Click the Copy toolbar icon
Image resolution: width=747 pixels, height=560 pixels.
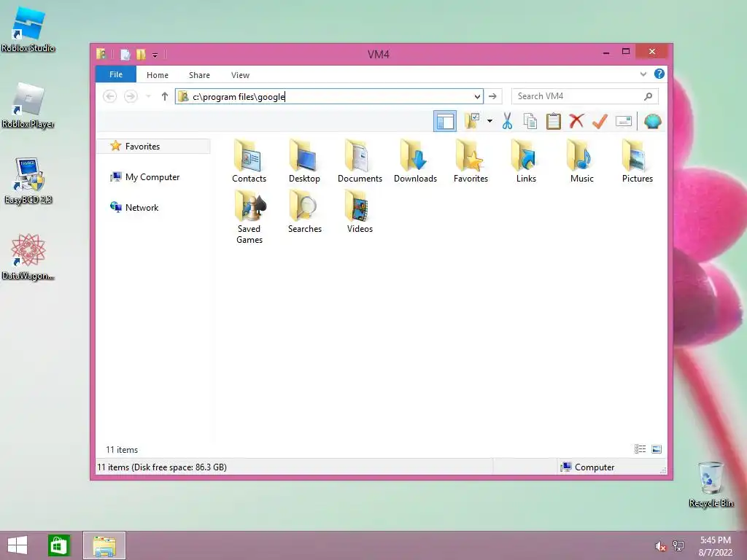tap(530, 122)
